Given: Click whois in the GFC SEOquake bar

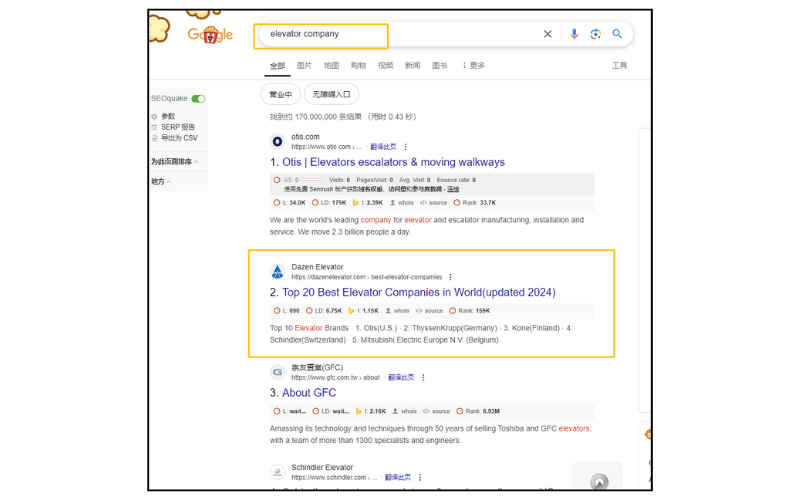Looking at the screenshot, I should coord(405,411).
